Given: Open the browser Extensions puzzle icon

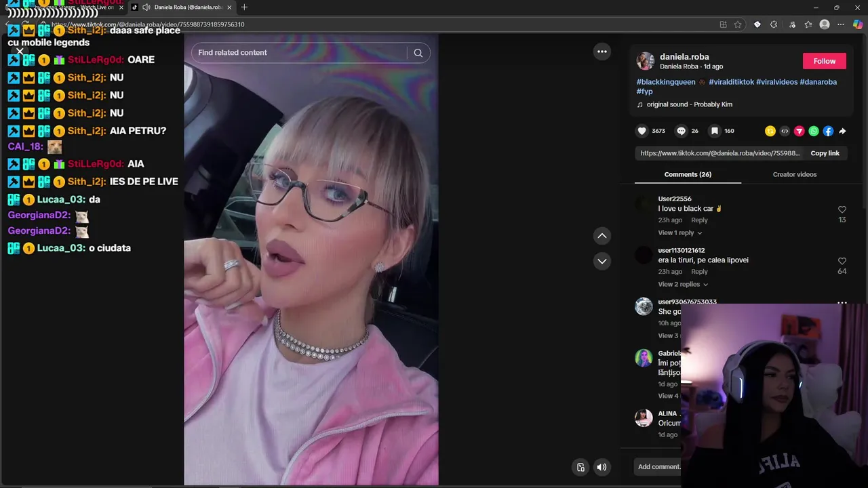Looking at the screenshot, I should click(x=774, y=24).
